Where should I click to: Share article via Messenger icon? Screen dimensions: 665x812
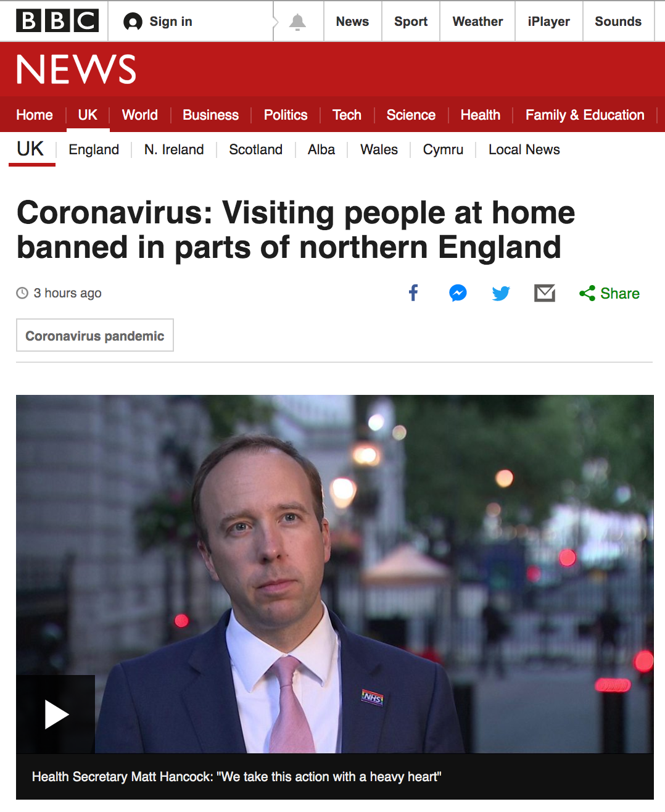point(458,293)
